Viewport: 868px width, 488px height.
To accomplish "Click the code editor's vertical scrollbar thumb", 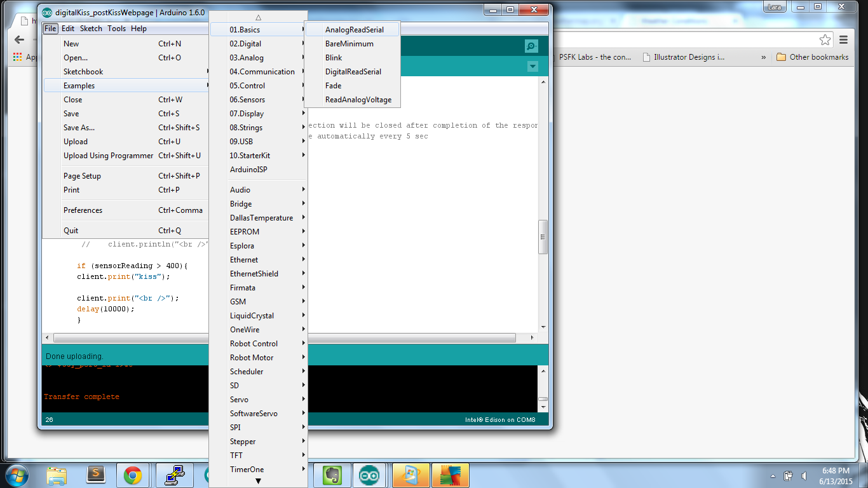I will (543, 237).
